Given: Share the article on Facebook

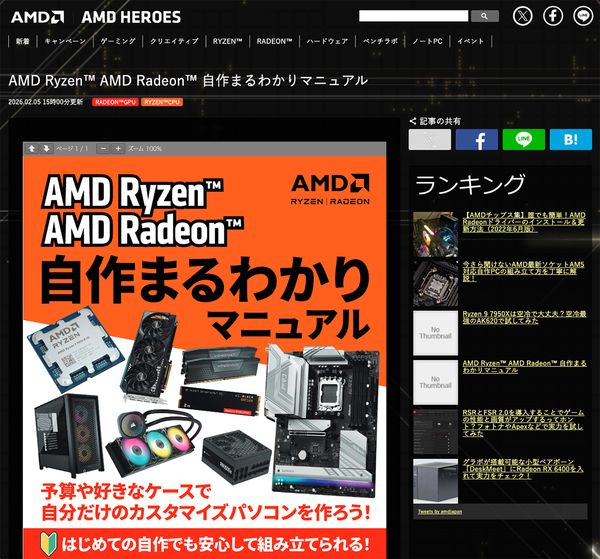Looking at the screenshot, I should point(477,139).
